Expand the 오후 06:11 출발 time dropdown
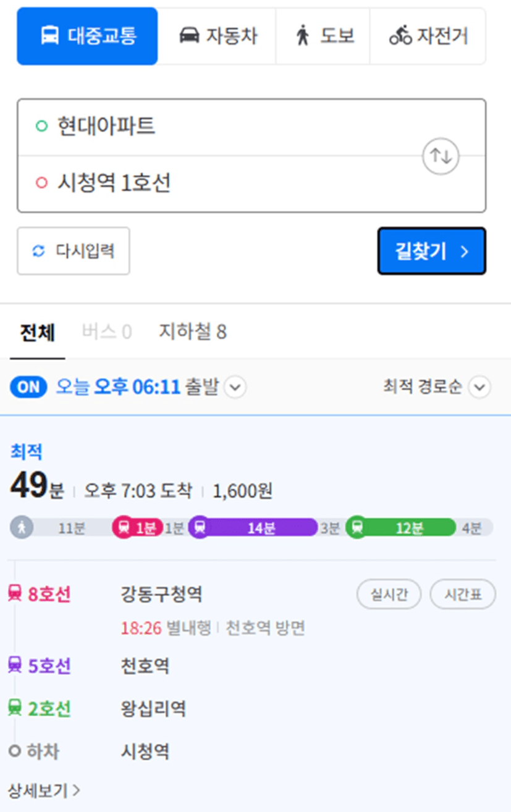The height and width of the screenshot is (812, 511). pos(235,388)
